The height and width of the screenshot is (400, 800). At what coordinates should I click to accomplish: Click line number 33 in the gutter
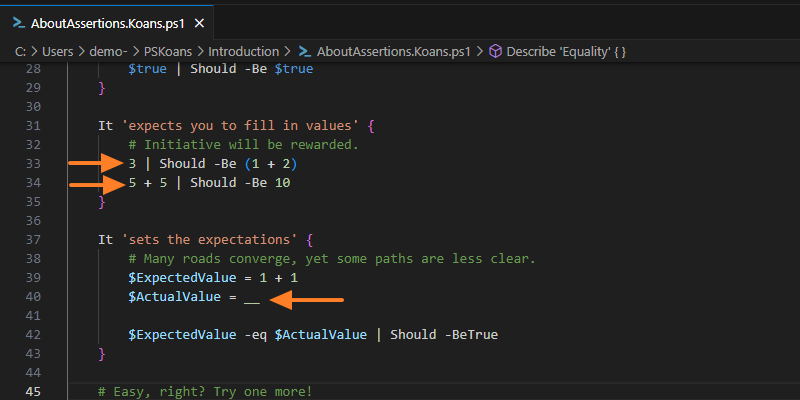coord(32,163)
